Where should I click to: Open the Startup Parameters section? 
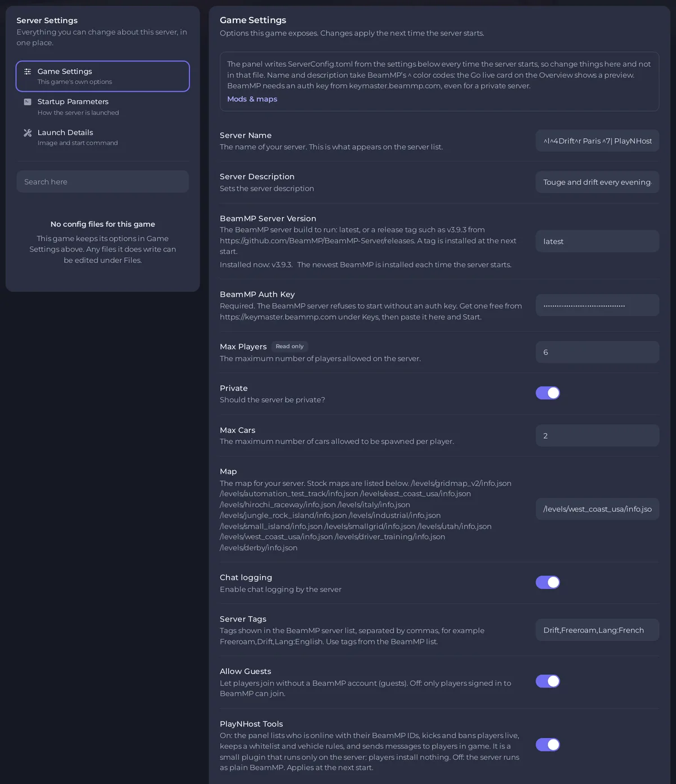click(103, 106)
